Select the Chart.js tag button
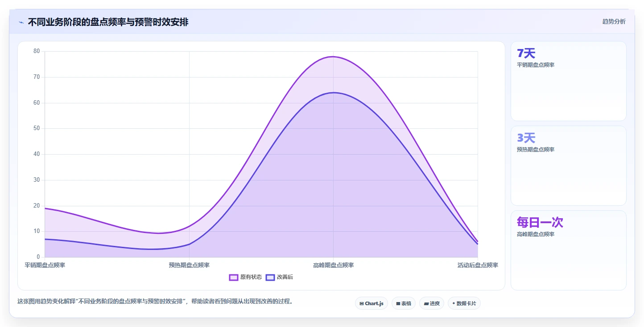 [372, 303]
